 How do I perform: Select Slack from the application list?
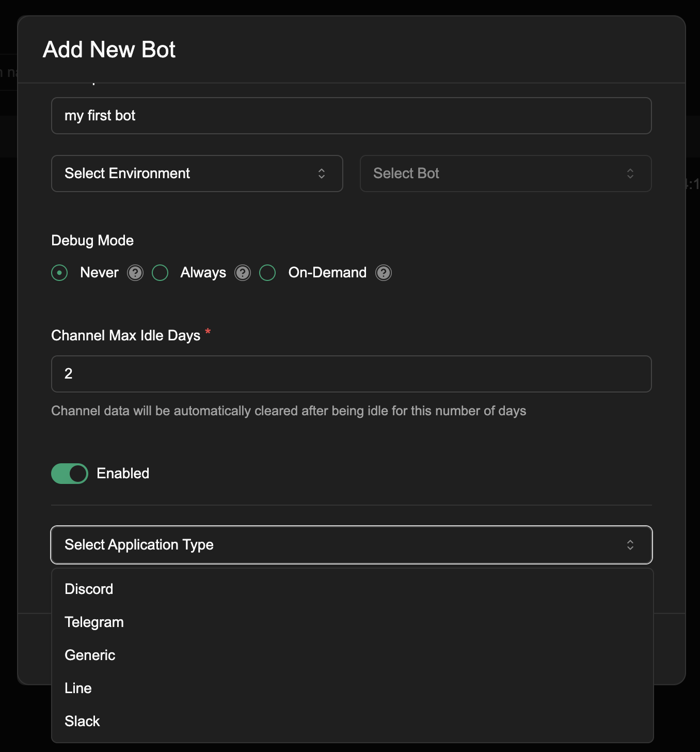tap(82, 722)
